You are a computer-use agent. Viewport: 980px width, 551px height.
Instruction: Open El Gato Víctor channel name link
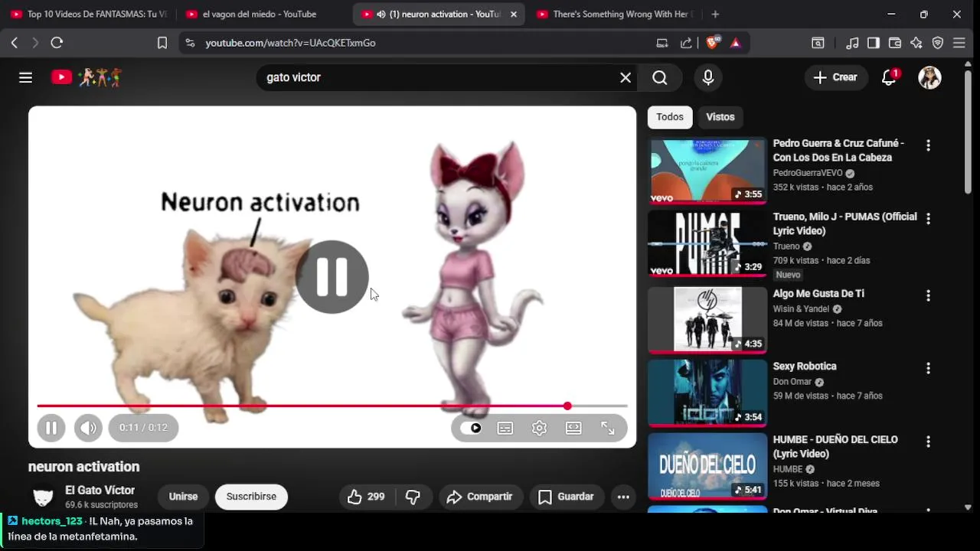point(100,491)
